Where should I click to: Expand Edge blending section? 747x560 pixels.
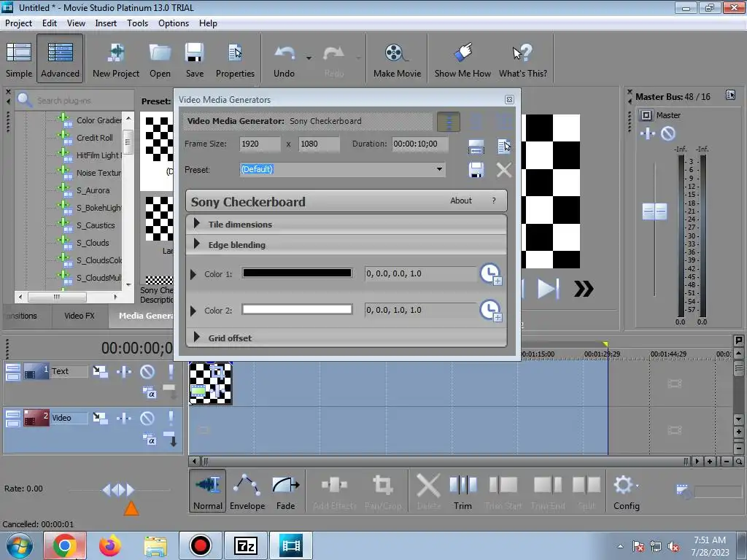tap(196, 244)
